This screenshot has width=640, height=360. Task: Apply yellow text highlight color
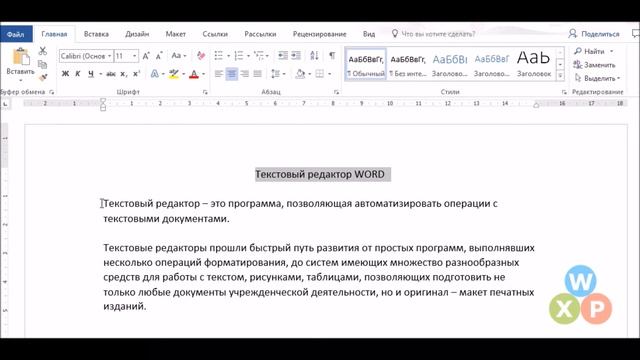point(173,74)
